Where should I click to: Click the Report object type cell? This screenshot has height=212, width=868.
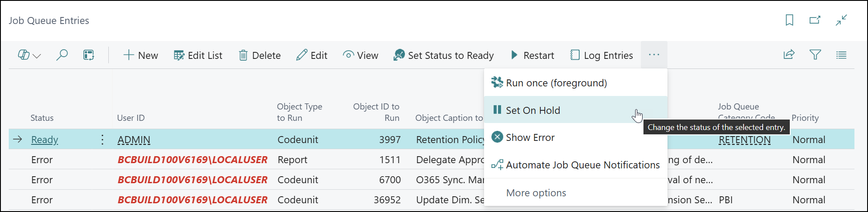pos(292,160)
